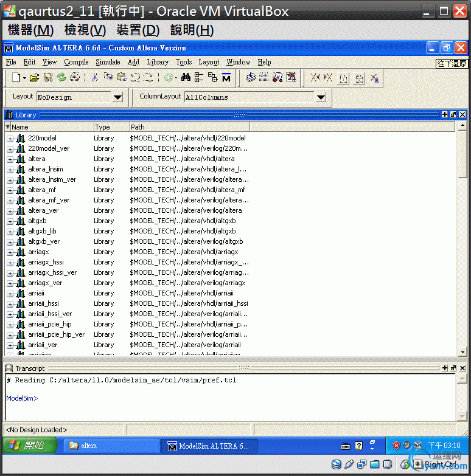Sort by the Name column header
471x476 pixels.
coord(52,127)
